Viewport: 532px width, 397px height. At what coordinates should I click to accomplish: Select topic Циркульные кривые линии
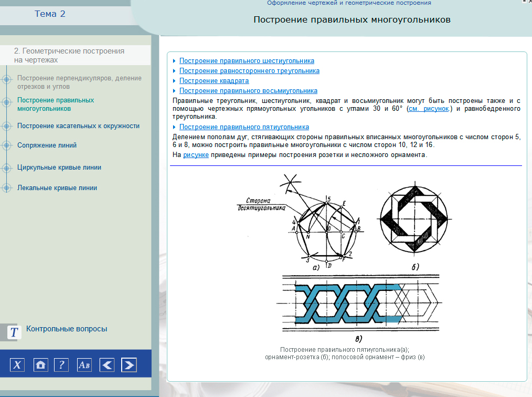tap(59, 168)
